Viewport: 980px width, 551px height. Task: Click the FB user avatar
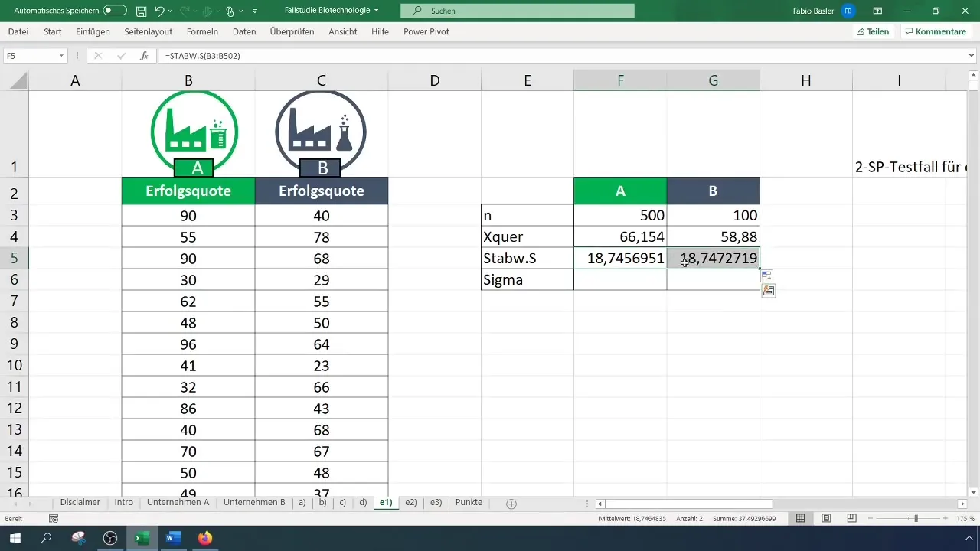pos(848,11)
